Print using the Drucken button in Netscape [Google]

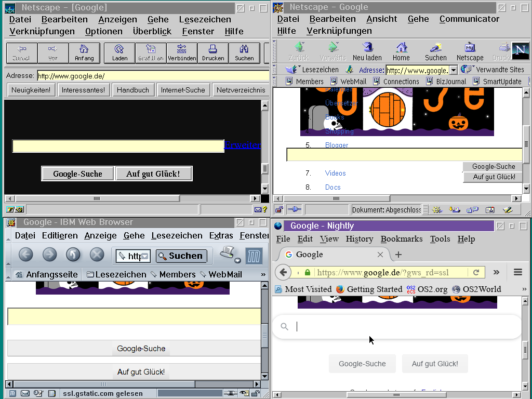tap(213, 53)
